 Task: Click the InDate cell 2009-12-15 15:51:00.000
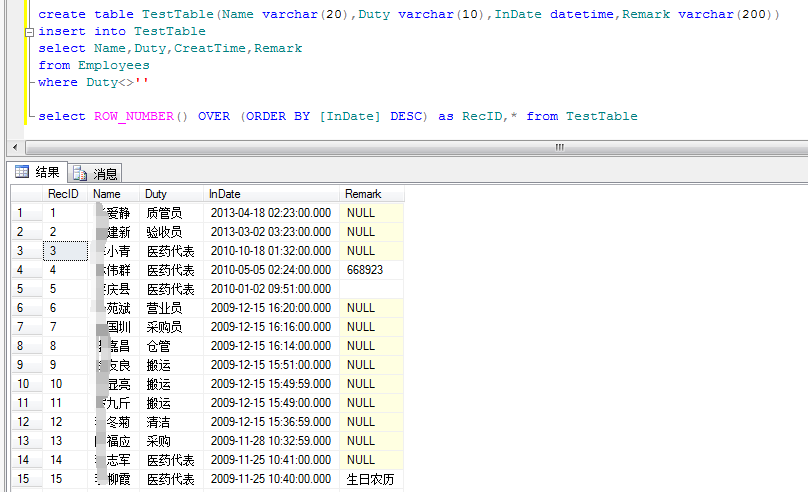point(271,365)
